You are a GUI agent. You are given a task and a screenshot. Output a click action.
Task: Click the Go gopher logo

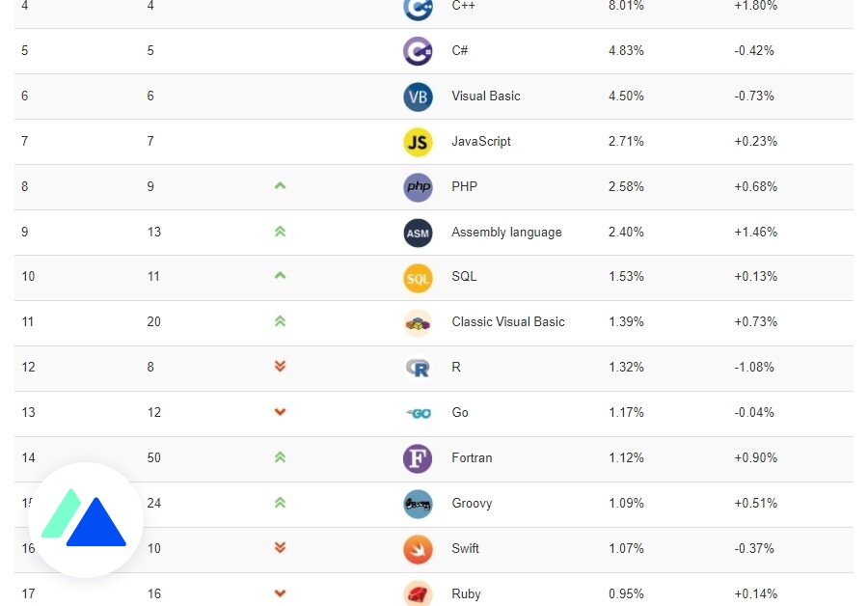click(x=419, y=413)
